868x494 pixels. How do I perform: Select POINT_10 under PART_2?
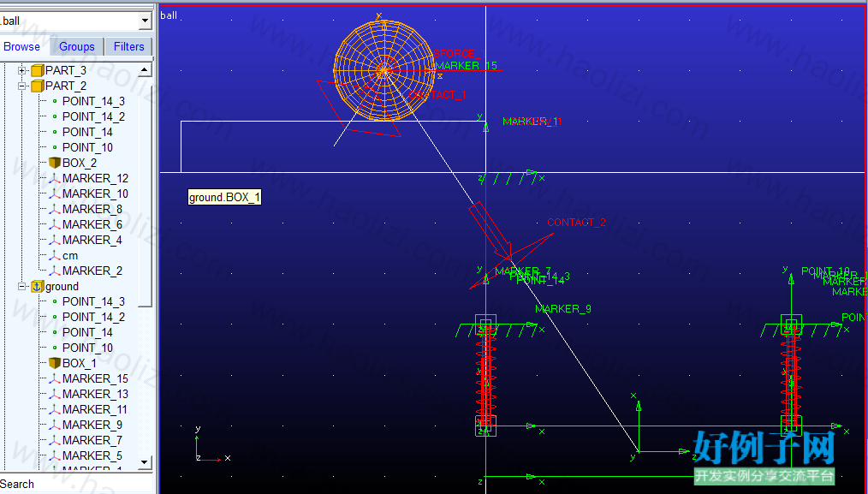coord(87,148)
